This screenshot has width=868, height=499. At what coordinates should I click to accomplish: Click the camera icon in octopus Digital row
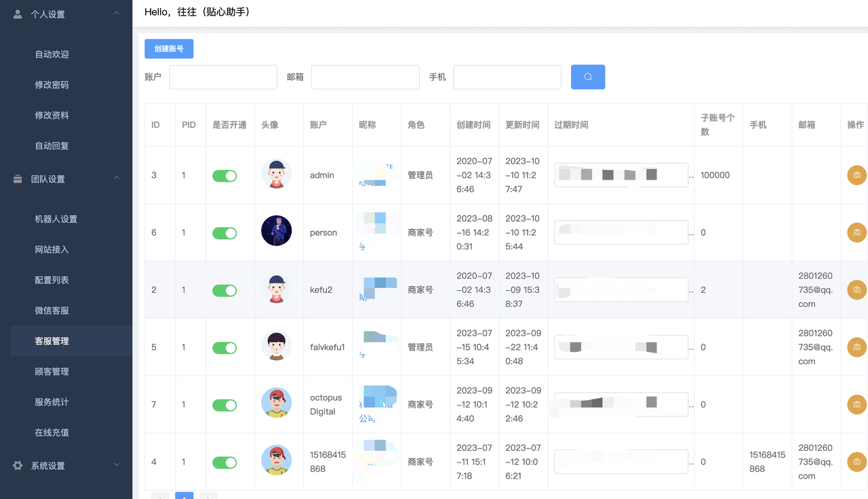click(856, 405)
